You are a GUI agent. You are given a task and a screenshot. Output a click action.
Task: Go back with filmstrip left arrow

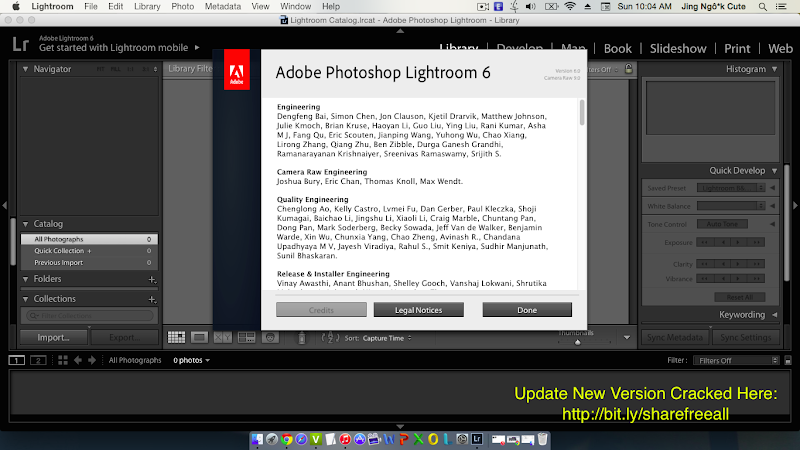pos(78,360)
